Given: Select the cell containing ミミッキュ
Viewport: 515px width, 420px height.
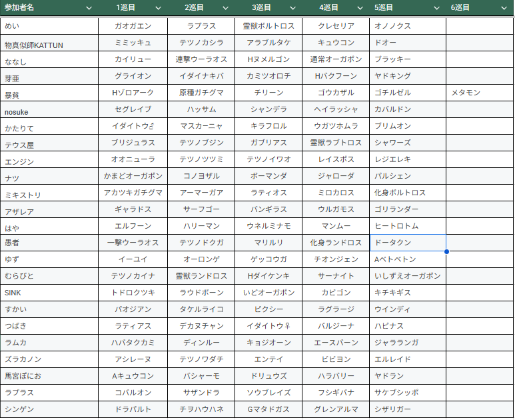Looking at the screenshot, I should click(x=133, y=43).
